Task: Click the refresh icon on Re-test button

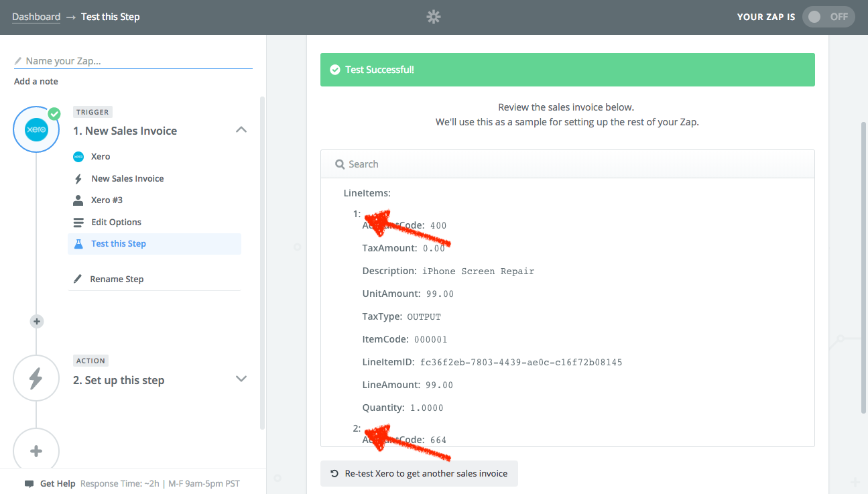Action: (x=335, y=473)
